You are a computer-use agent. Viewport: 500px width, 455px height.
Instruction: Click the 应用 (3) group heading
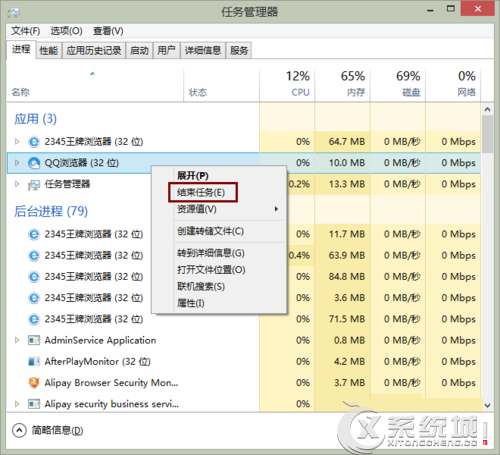(x=35, y=119)
